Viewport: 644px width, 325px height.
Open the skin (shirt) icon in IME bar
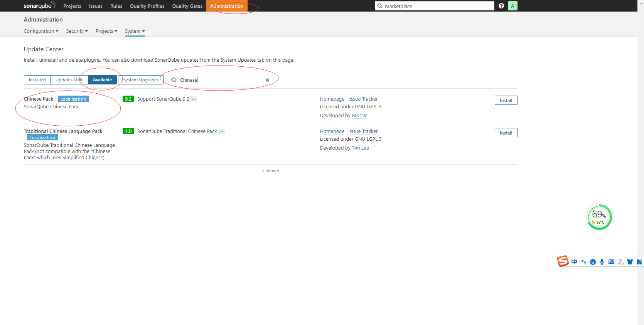(x=630, y=262)
